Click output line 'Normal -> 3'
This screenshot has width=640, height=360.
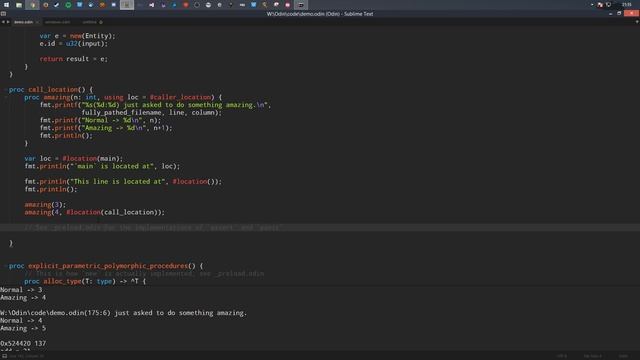(21, 290)
